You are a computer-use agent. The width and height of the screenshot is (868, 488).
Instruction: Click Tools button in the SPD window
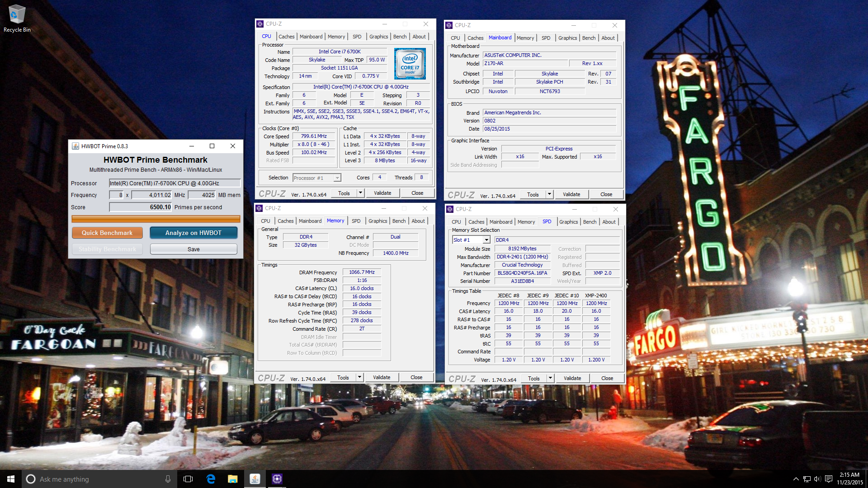click(x=533, y=378)
